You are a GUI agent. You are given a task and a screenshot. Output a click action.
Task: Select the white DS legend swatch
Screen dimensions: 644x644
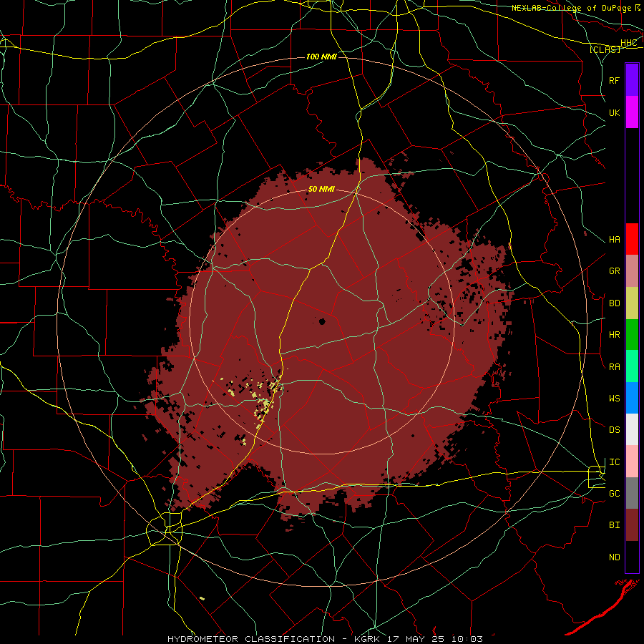tap(632, 429)
